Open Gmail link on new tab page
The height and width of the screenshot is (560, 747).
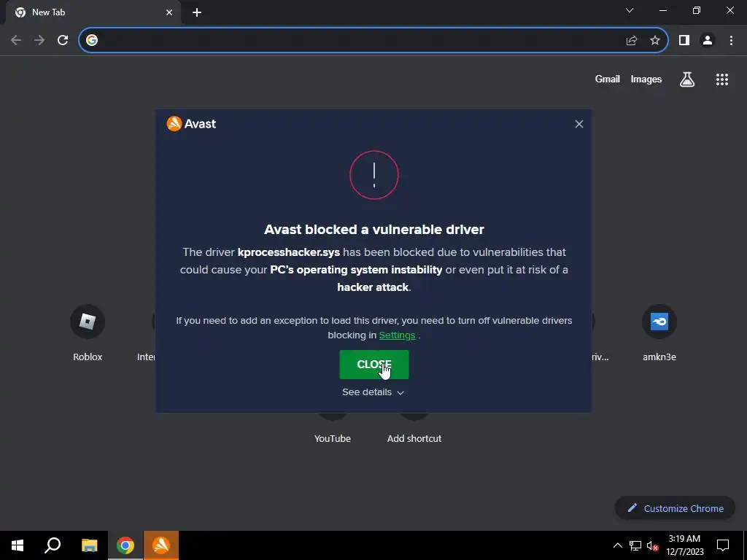[x=608, y=79]
